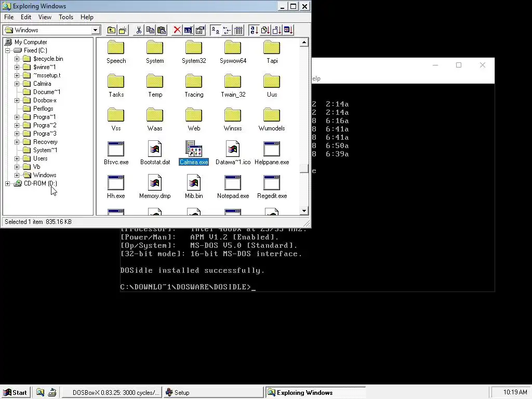532x399 pixels.
Task: Click the file pane scroll-down arrow
Action: click(304, 211)
